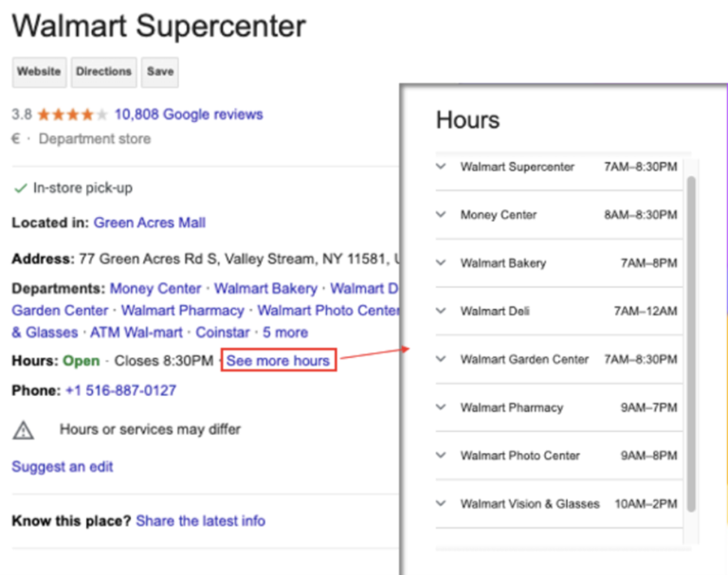Image resolution: width=728 pixels, height=575 pixels.
Task: Click the star rating icons
Action: [x=72, y=115]
